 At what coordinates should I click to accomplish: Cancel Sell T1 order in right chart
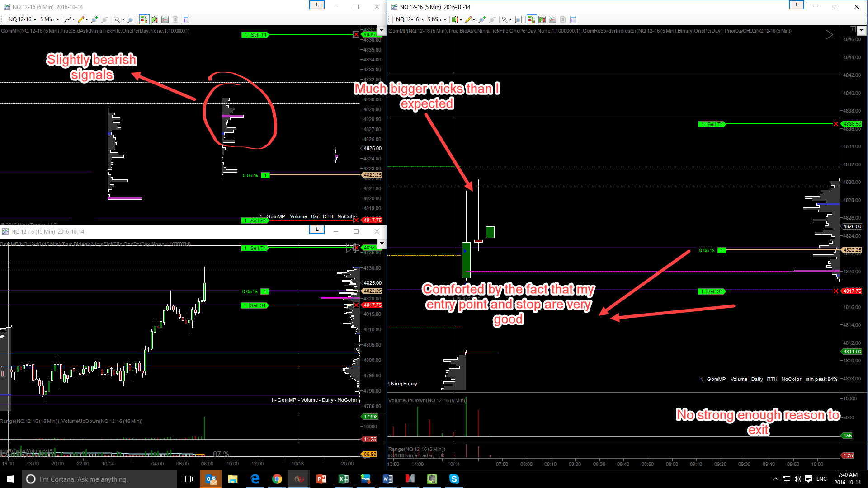click(836, 124)
